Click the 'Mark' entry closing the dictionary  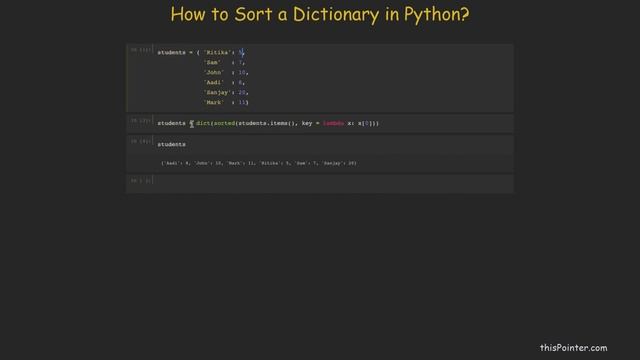tap(226, 102)
